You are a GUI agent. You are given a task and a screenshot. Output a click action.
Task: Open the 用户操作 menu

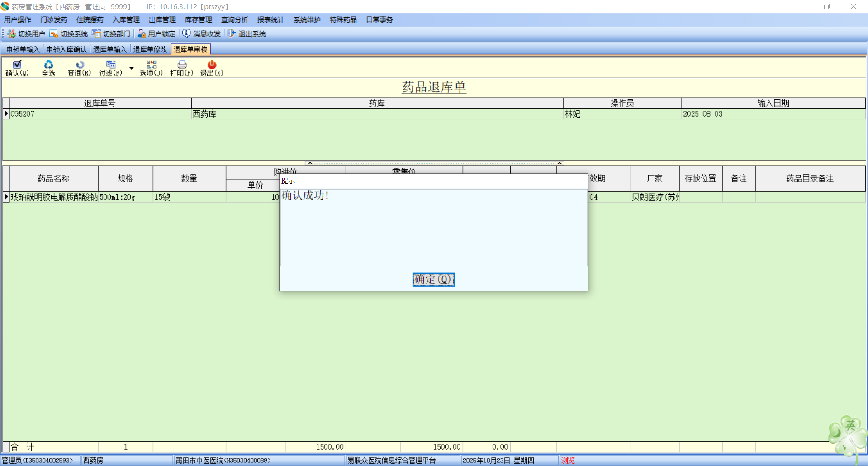click(18, 20)
